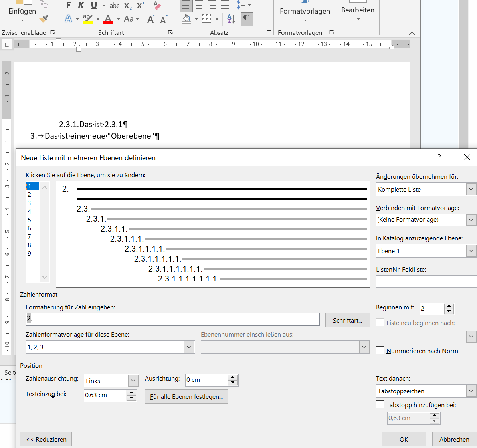Open the underline style dropdown arrow
Viewport: 477px width, 448px height.
click(x=104, y=6)
